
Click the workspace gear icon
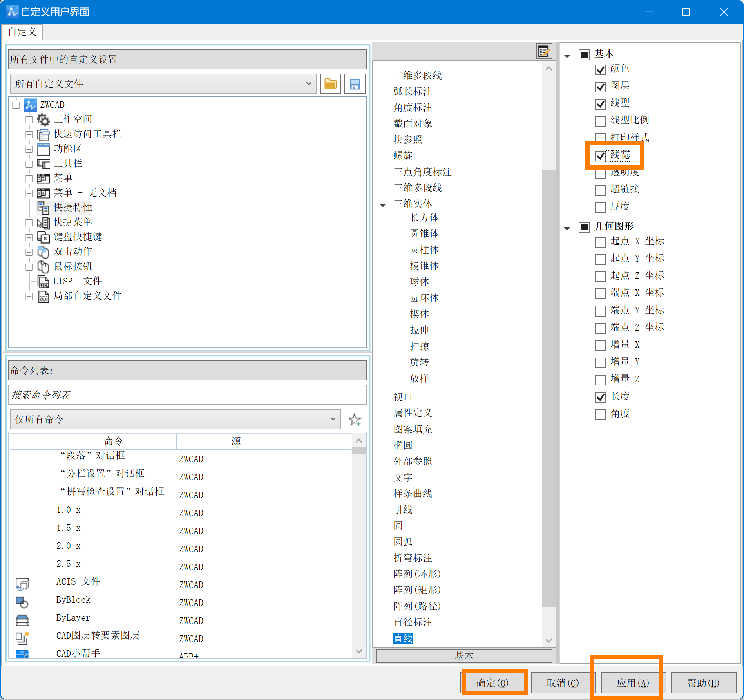43,120
